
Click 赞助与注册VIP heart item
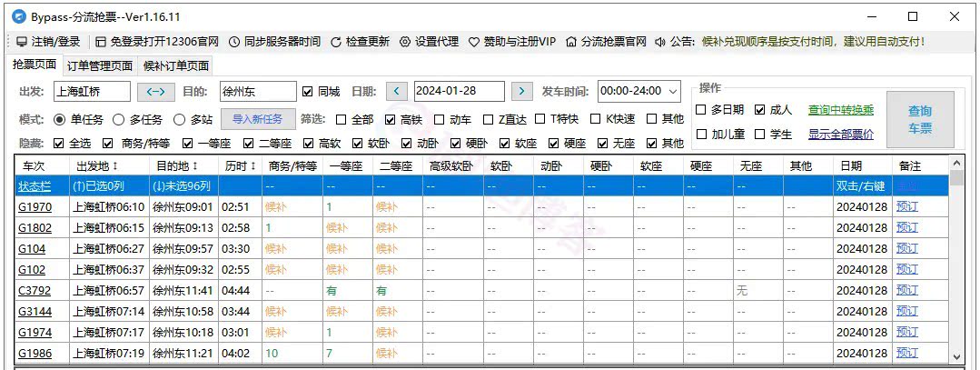[x=512, y=42]
